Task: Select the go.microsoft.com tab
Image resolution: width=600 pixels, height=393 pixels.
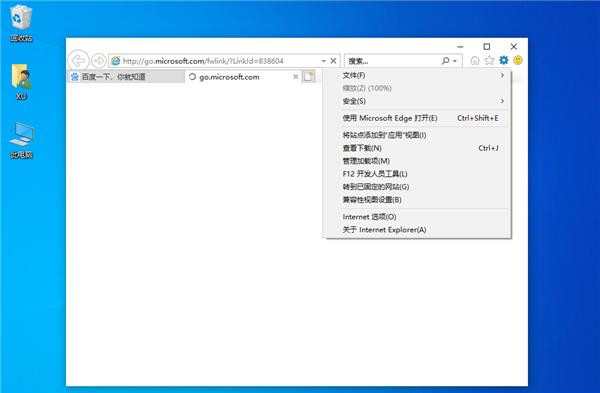Action: (243, 77)
